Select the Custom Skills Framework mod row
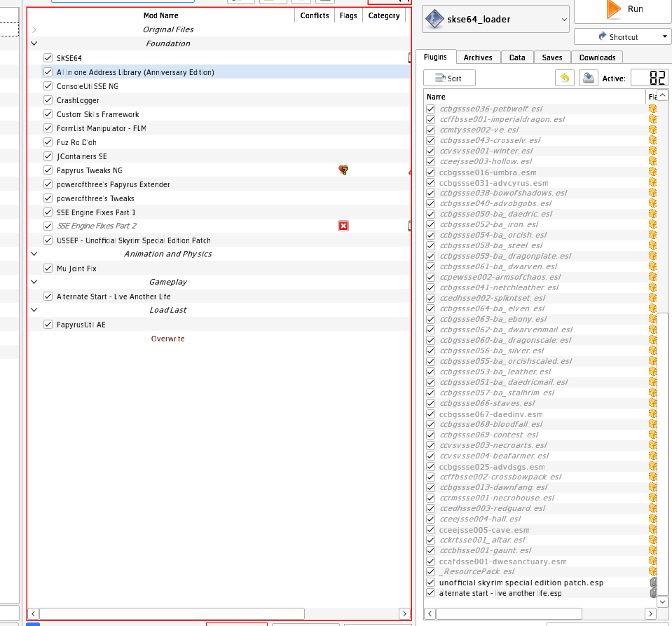The width and height of the screenshot is (672, 626). pos(226,114)
